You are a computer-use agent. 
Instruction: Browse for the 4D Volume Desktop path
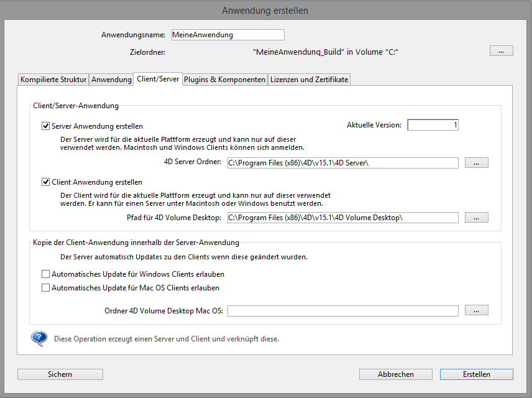click(476, 218)
